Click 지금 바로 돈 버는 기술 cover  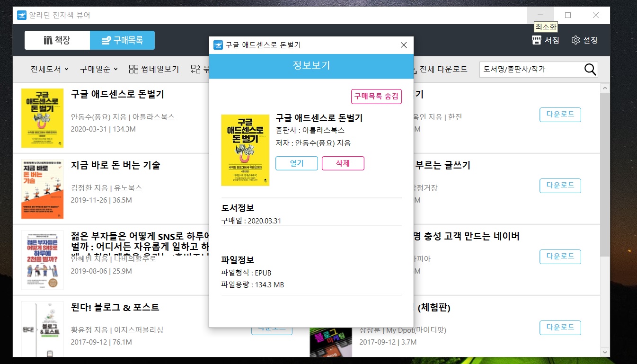(42, 189)
